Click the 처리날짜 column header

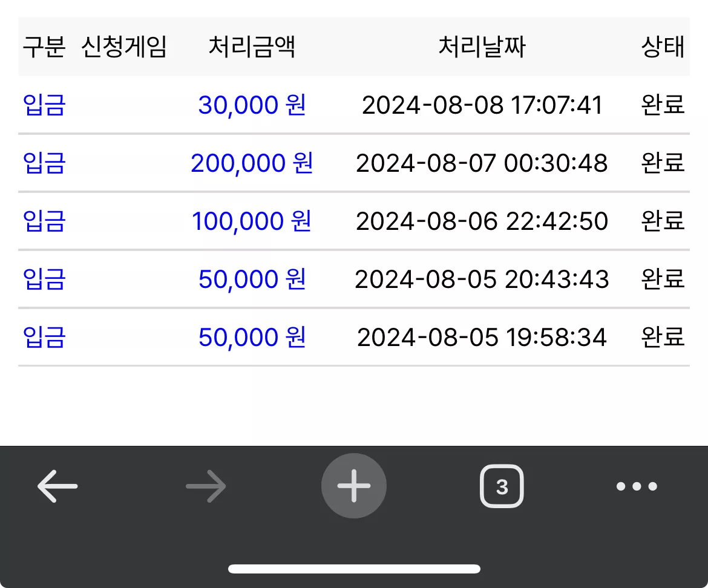pyautogui.click(x=482, y=47)
